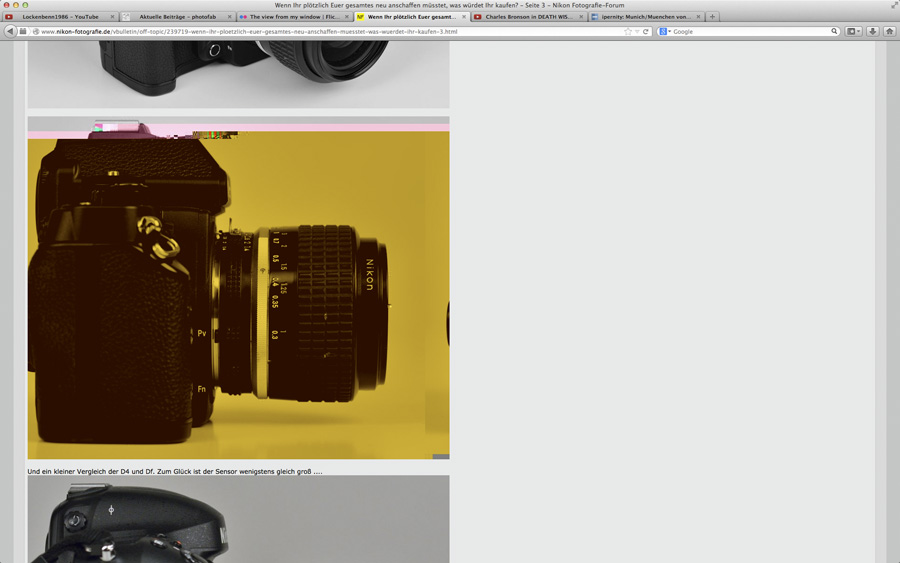Close the Charles Bronson DEATH WISH tab
The image size is (900, 563).
coord(581,17)
